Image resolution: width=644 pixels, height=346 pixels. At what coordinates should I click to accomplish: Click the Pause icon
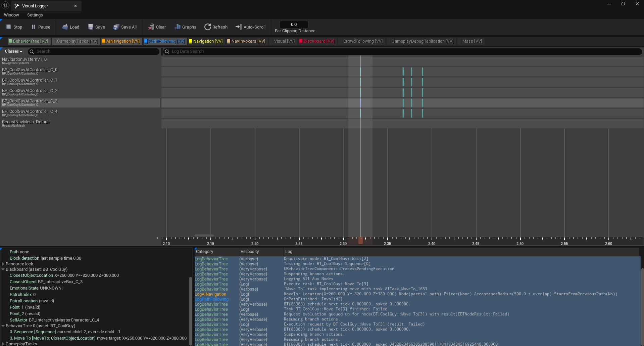(x=33, y=27)
